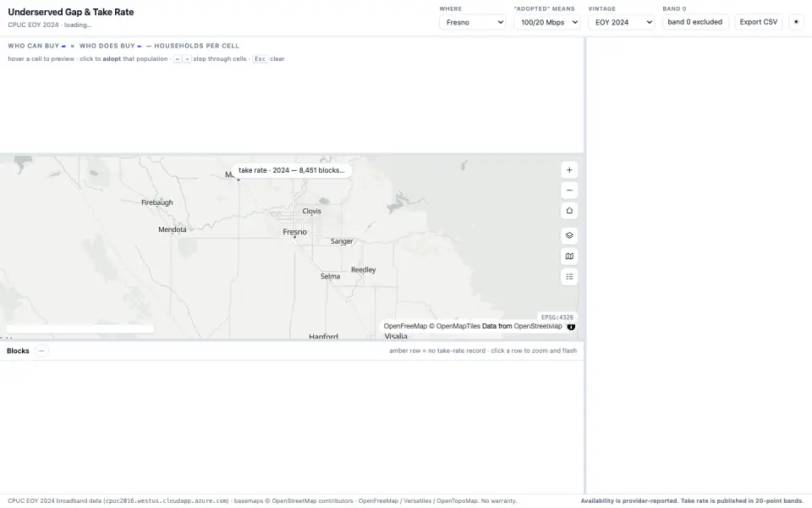
Task: Open the basemap switcher icon
Action: point(569,256)
